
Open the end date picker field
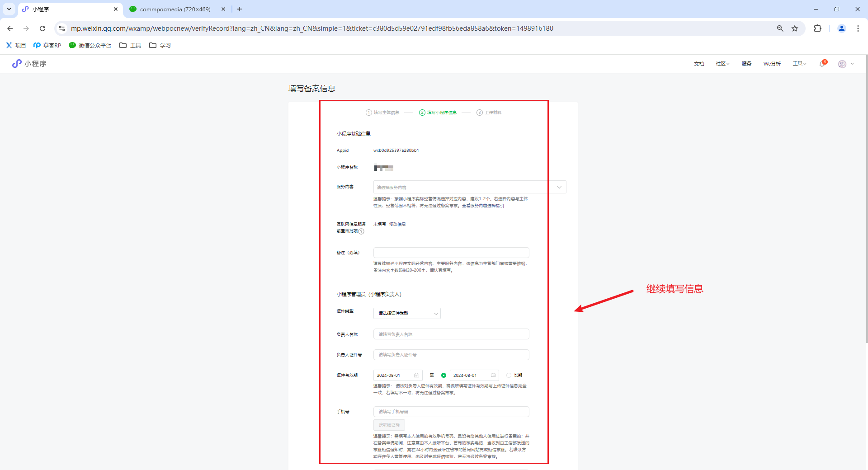coord(474,376)
